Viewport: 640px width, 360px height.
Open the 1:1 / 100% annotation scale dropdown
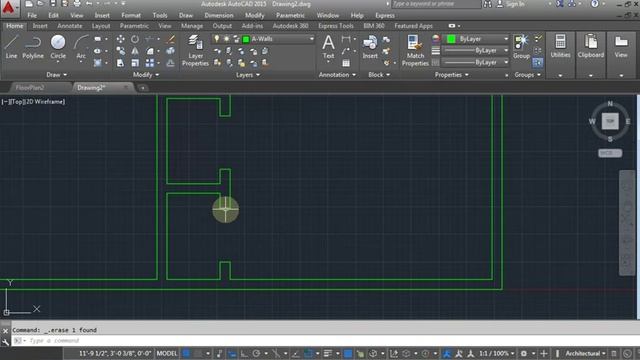click(x=496, y=353)
